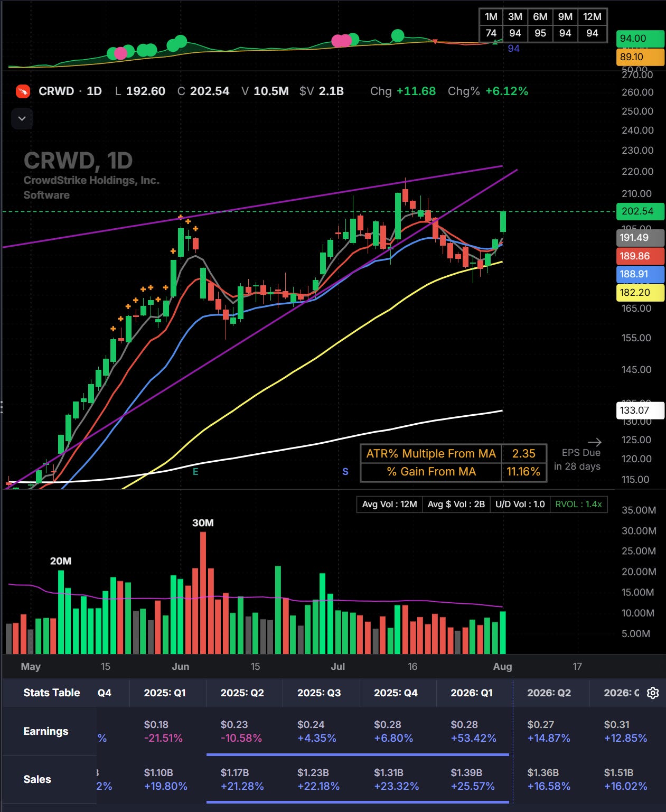Select the 2026: Q1 column header
Screen dimensions: 666x812
(472, 693)
